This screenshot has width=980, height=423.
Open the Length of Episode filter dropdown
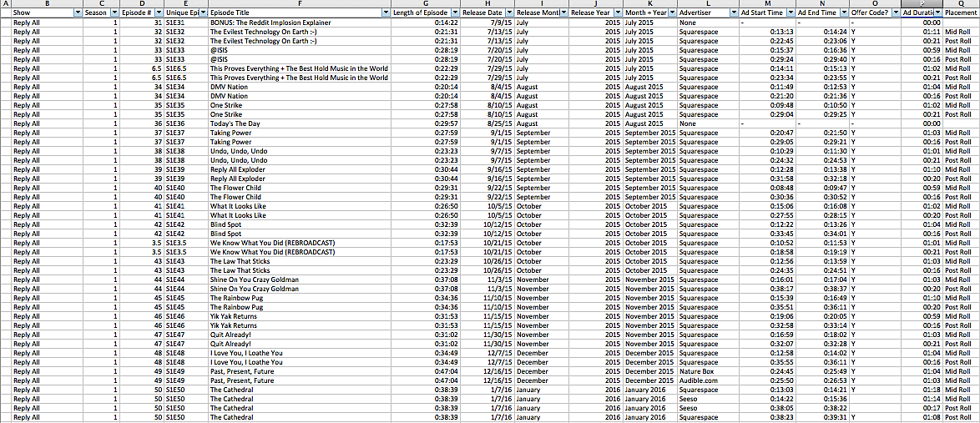(455, 13)
